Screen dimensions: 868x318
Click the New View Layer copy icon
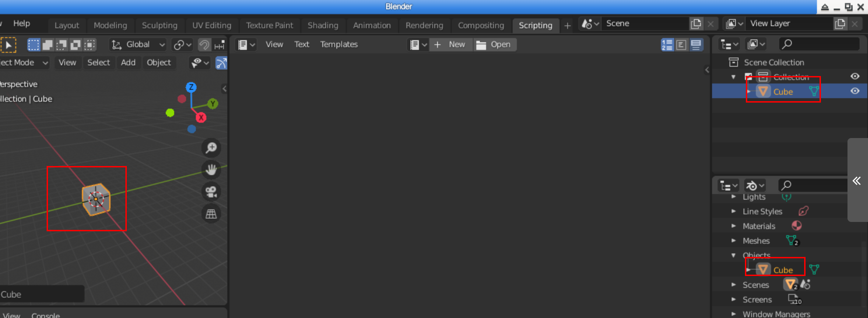(x=840, y=24)
